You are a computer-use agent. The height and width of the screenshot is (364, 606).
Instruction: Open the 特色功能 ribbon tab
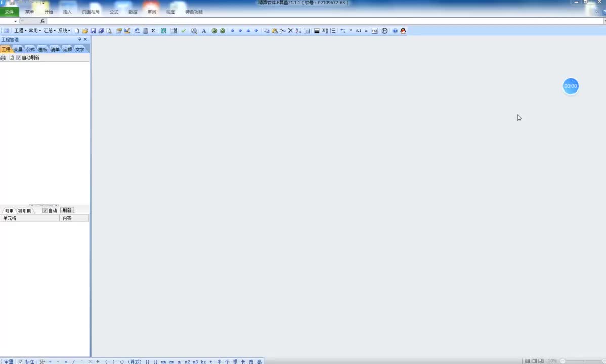194,12
